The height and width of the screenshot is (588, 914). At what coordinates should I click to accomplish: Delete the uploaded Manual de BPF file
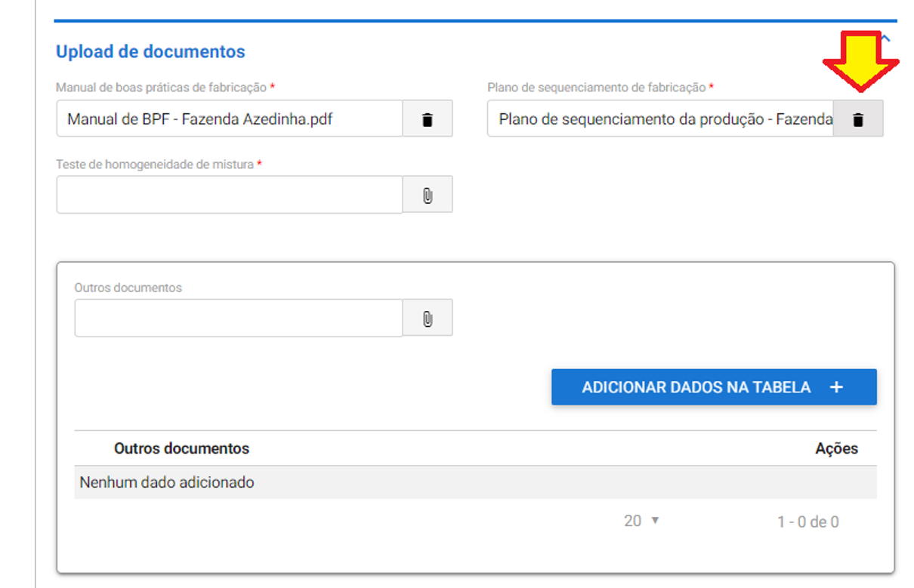[428, 119]
